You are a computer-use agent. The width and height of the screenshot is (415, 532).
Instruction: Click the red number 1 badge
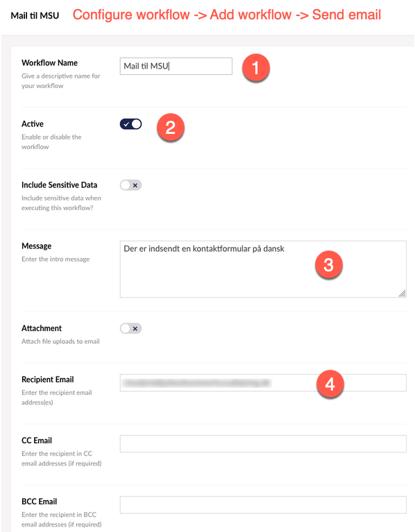tap(255, 67)
